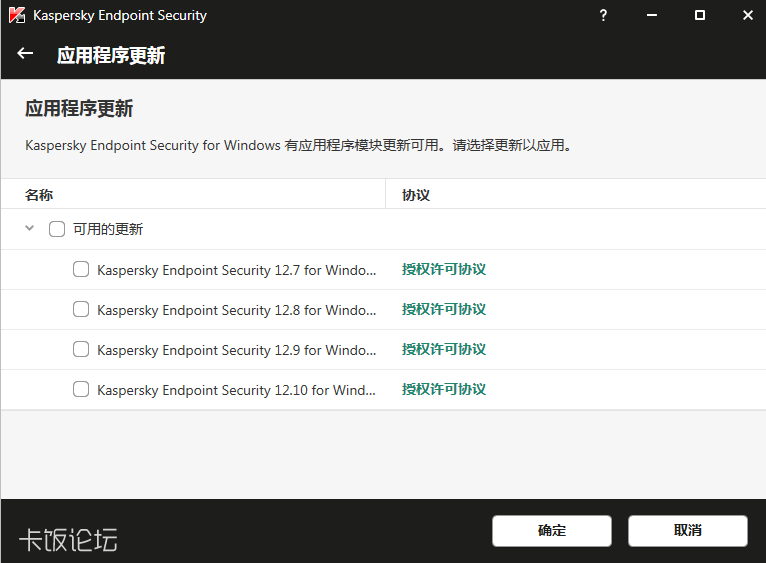
Task: Close the Kaspersky Endpoint Security window
Action: pos(747,15)
